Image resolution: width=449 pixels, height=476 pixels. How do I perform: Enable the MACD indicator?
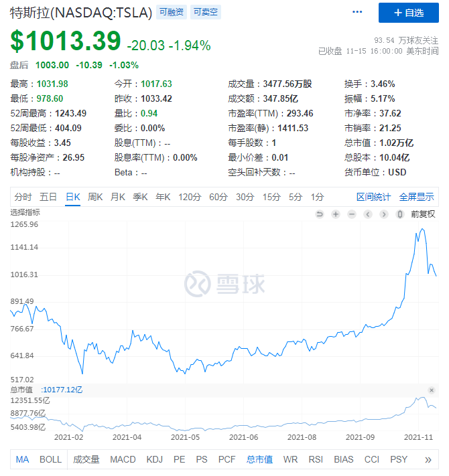tap(123, 459)
